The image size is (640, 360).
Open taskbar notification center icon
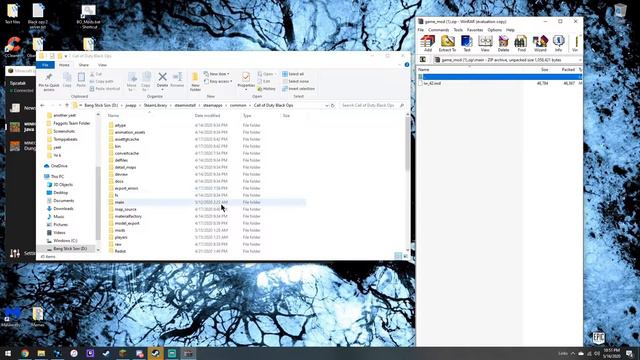pos(629,353)
